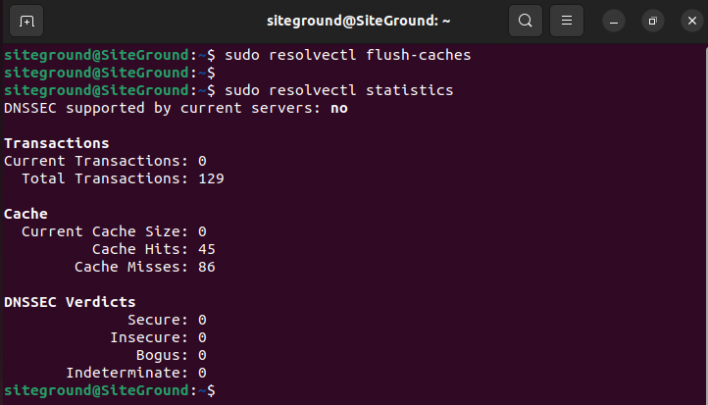Click the Cache Hits value 45

(207, 249)
